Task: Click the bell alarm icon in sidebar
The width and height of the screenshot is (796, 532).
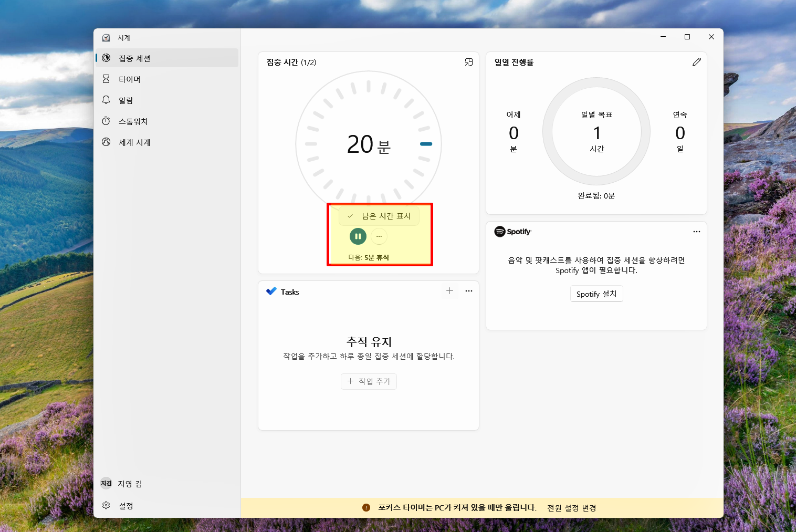Action: pyautogui.click(x=106, y=100)
